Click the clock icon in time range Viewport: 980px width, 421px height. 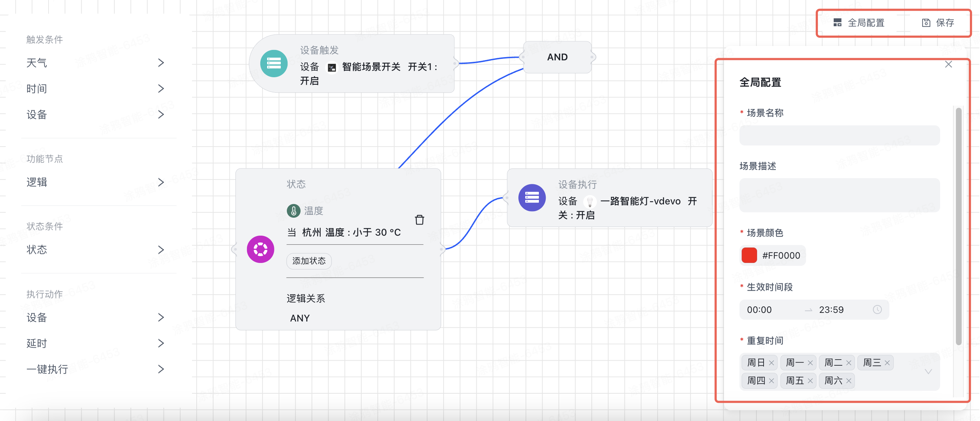[877, 310]
